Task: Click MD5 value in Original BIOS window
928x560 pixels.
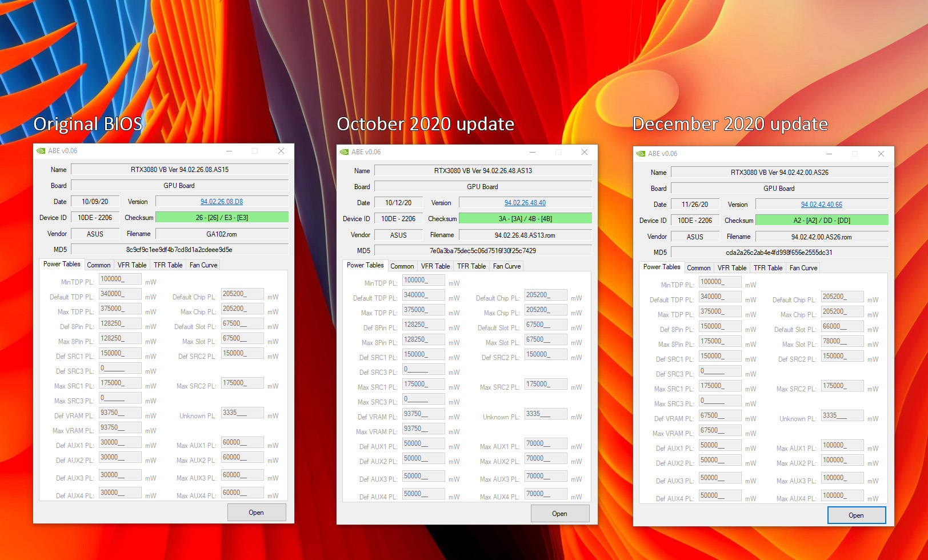Action: pyautogui.click(x=179, y=249)
